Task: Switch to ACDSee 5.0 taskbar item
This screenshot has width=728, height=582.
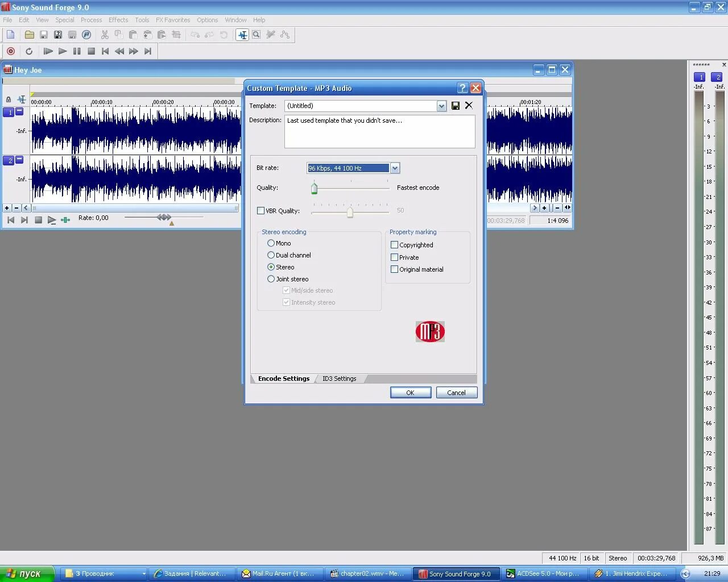Action: point(544,573)
